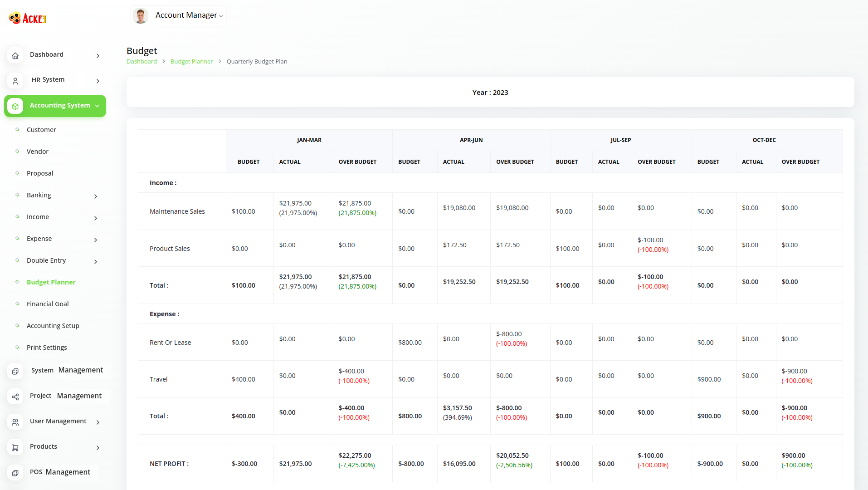
Task: Open the Accounting Setup menu item
Action: pyautogui.click(x=53, y=326)
